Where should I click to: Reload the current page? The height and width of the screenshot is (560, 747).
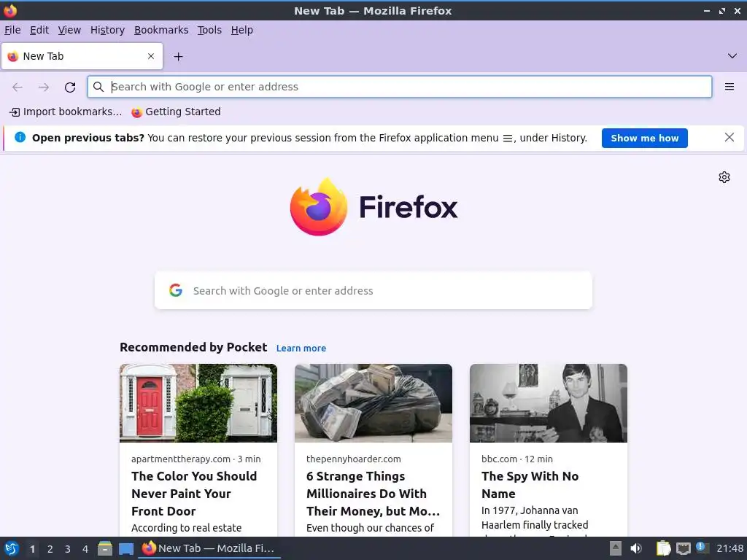coord(70,87)
